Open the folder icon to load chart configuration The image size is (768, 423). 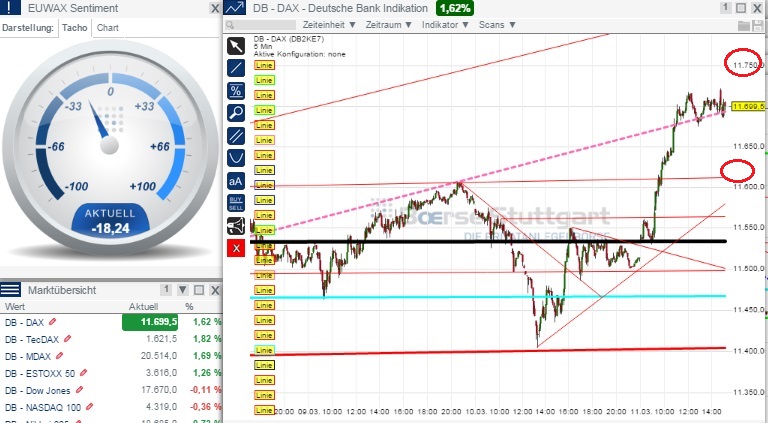(744, 25)
